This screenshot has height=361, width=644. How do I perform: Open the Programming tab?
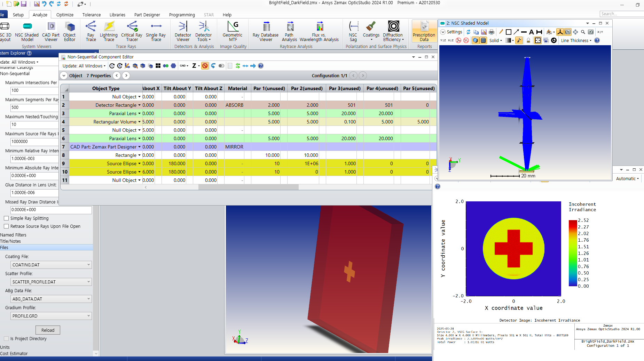pyautogui.click(x=182, y=15)
